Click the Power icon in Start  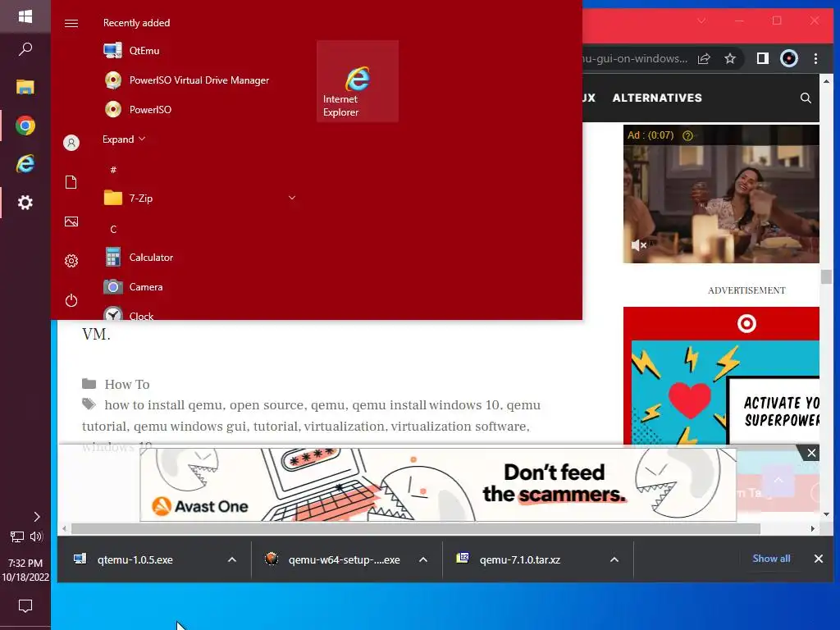click(71, 300)
